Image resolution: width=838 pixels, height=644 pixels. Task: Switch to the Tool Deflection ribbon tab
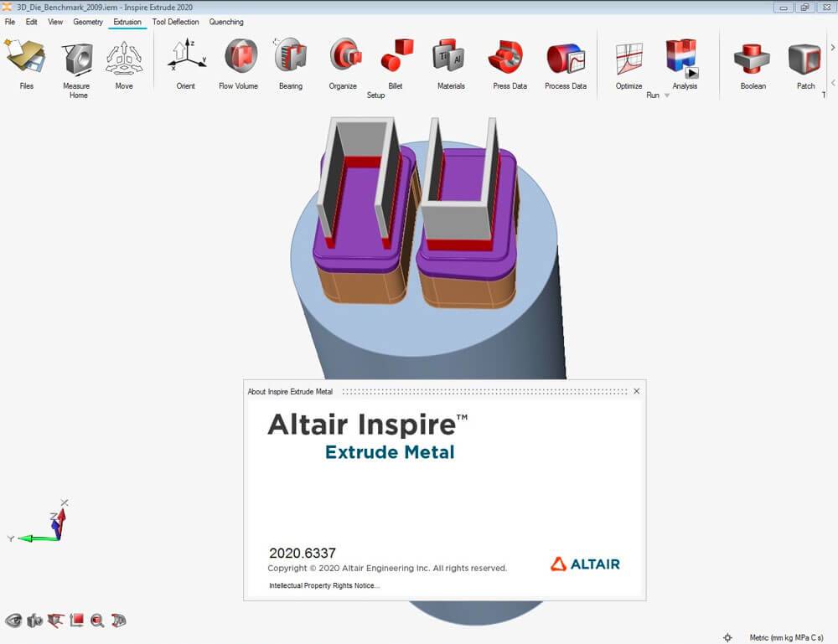175,22
